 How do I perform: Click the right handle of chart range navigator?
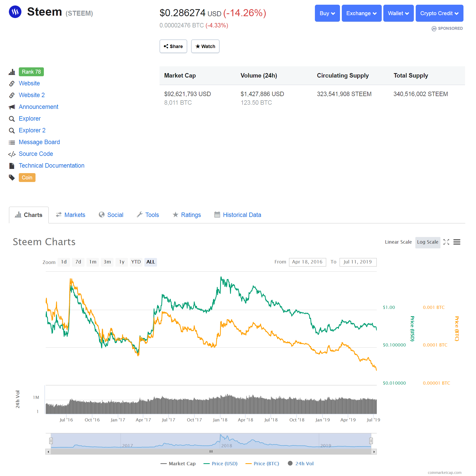coord(371,441)
